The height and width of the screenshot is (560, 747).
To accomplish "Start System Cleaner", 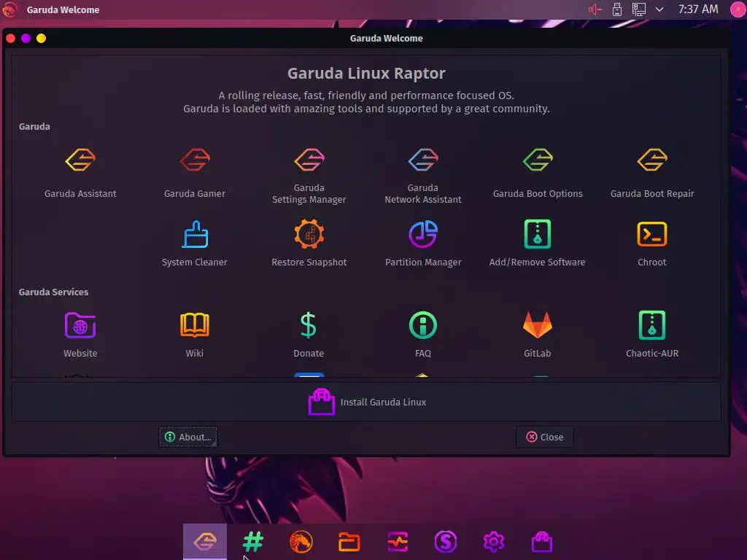I will click(x=194, y=243).
